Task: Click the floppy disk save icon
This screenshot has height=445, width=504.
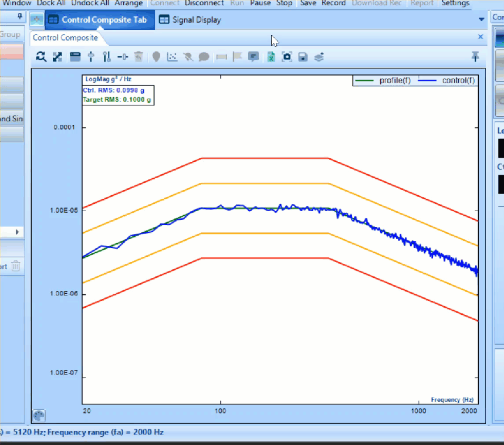Action: click(x=303, y=57)
